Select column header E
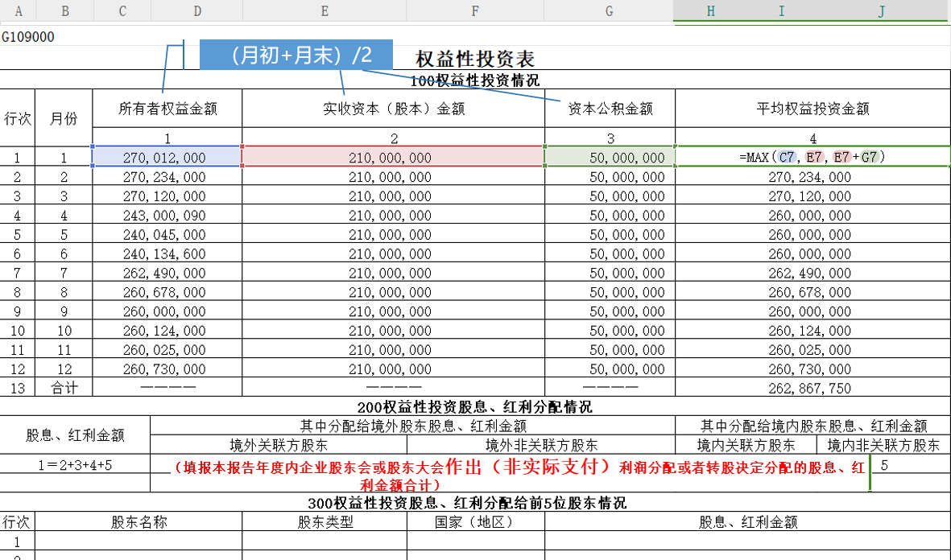 (324, 10)
